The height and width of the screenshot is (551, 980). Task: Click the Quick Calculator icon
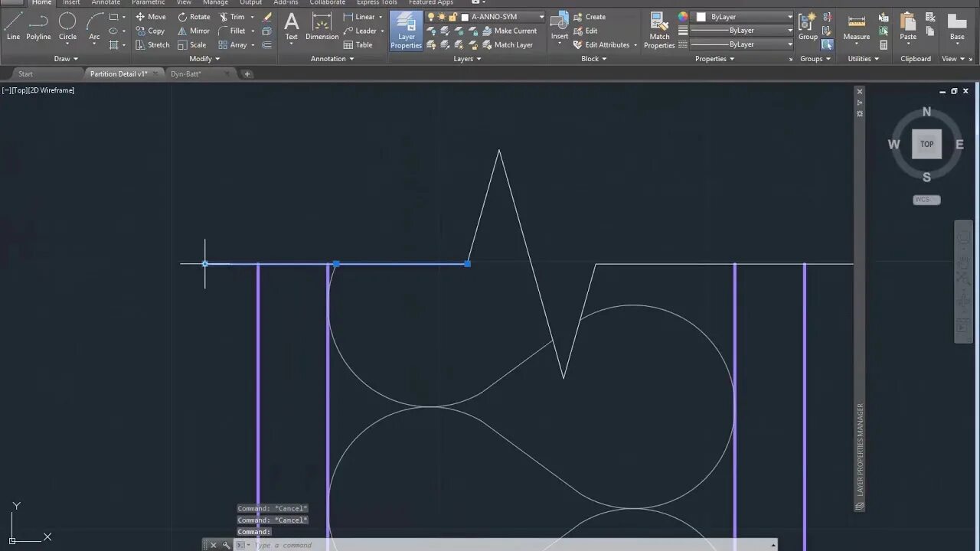[x=884, y=44]
